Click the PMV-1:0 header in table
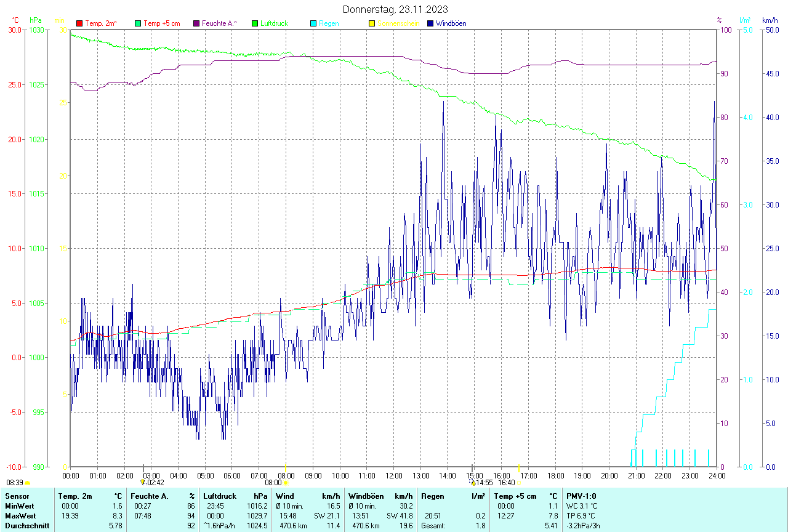 coord(581,496)
